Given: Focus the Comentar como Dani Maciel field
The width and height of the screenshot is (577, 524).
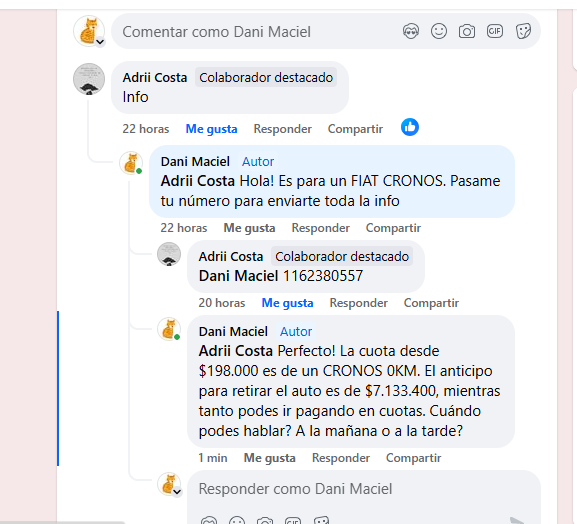Looking at the screenshot, I should point(258,32).
